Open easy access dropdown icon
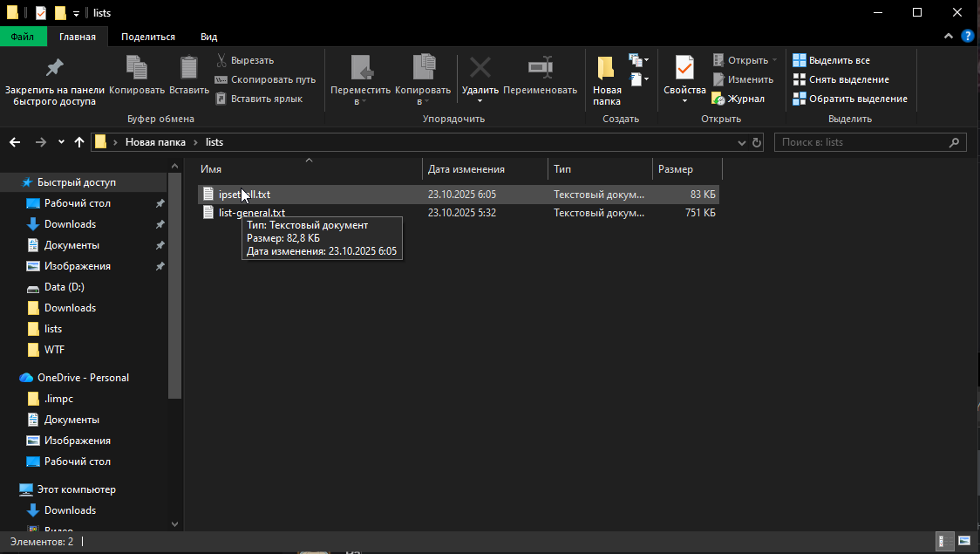 (638, 79)
